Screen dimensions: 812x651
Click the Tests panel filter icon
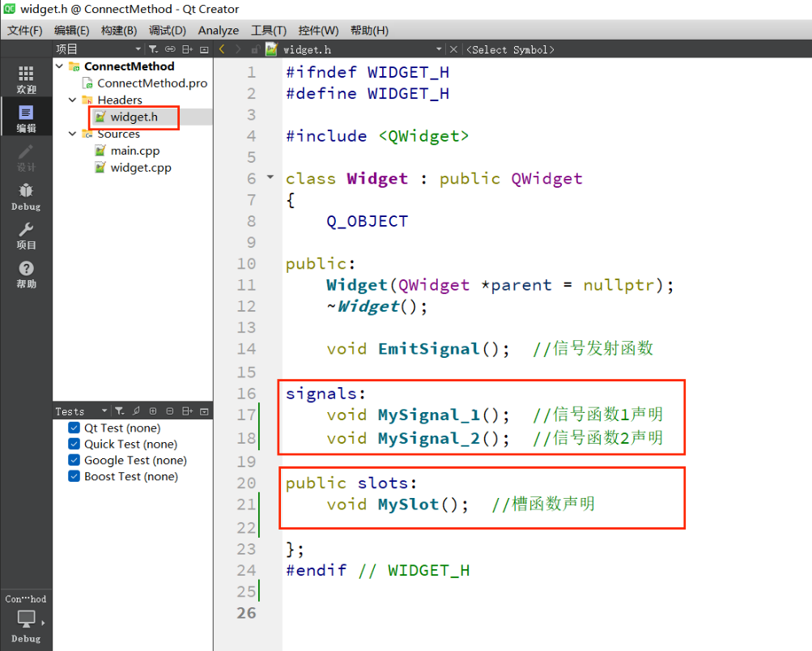[x=120, y=411]
